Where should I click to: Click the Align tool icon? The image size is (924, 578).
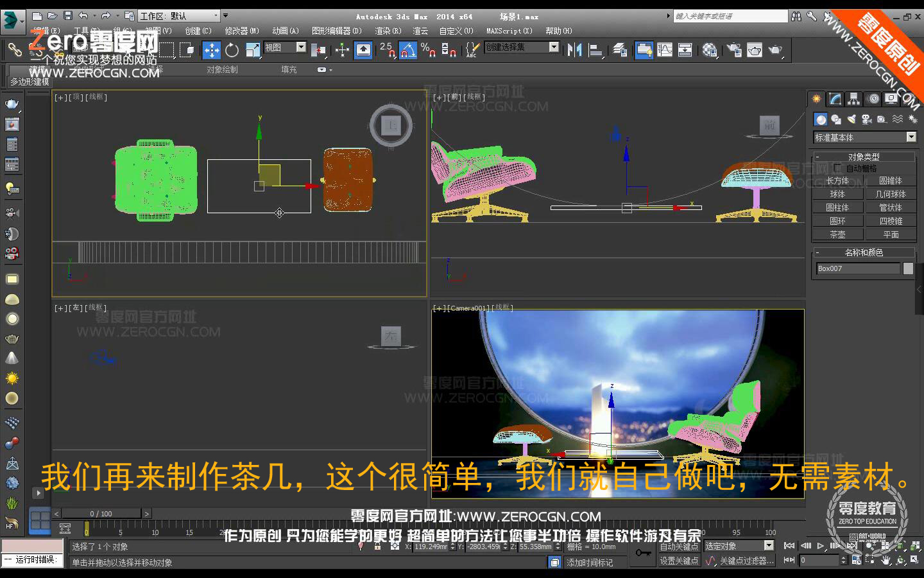coord(595,49)
